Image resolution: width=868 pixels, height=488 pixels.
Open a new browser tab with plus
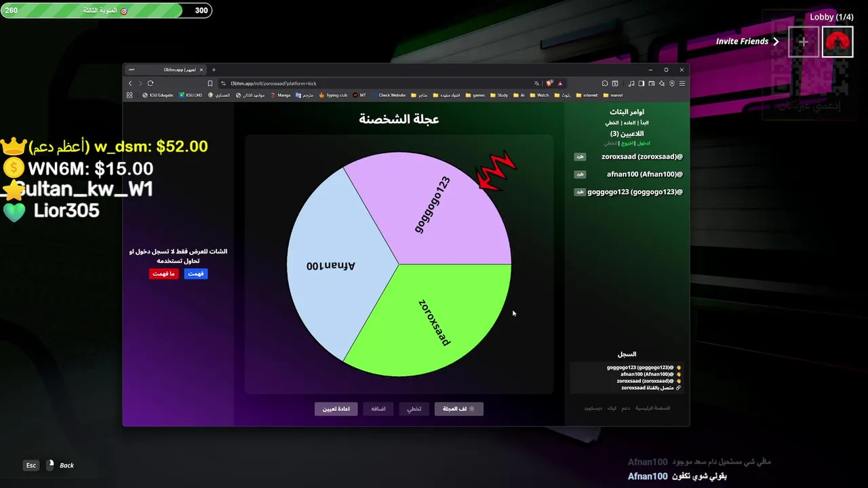pos(214,70)
